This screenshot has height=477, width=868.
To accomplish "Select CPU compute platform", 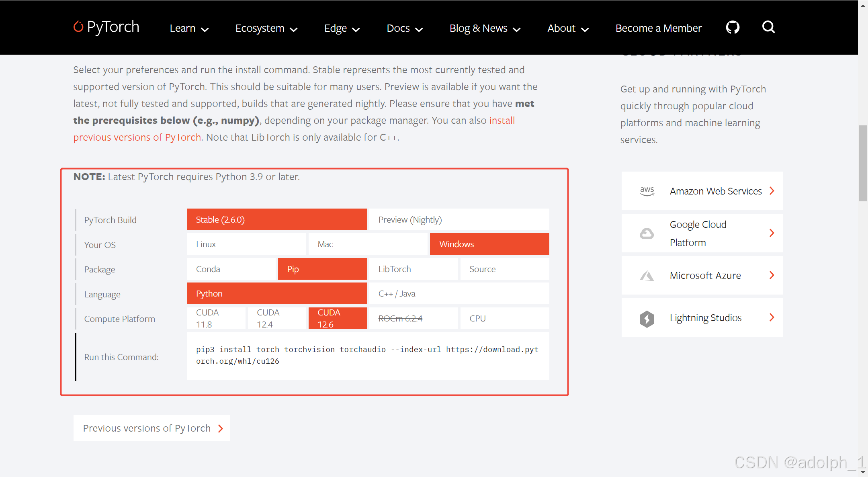I will [504, 319].
